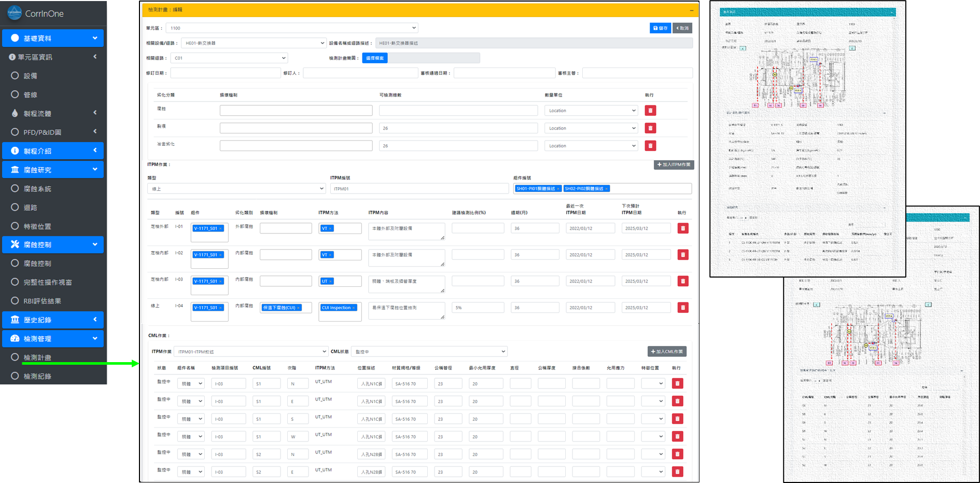Image resolution: width=980 pixels, height=483 pixels.
Task: Open the CML狀態 監控中 dropdown
Action: [429, 352]
